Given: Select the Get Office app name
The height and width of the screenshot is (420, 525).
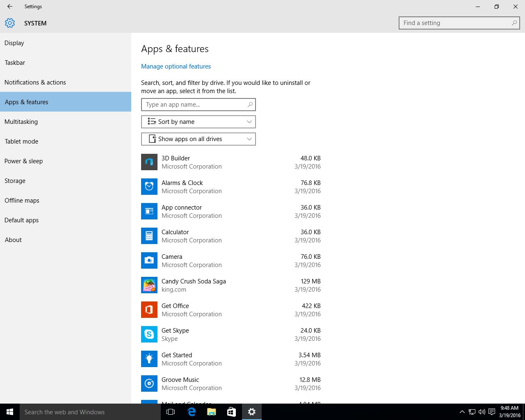Looking at the screenshot, I should (175, 306).
